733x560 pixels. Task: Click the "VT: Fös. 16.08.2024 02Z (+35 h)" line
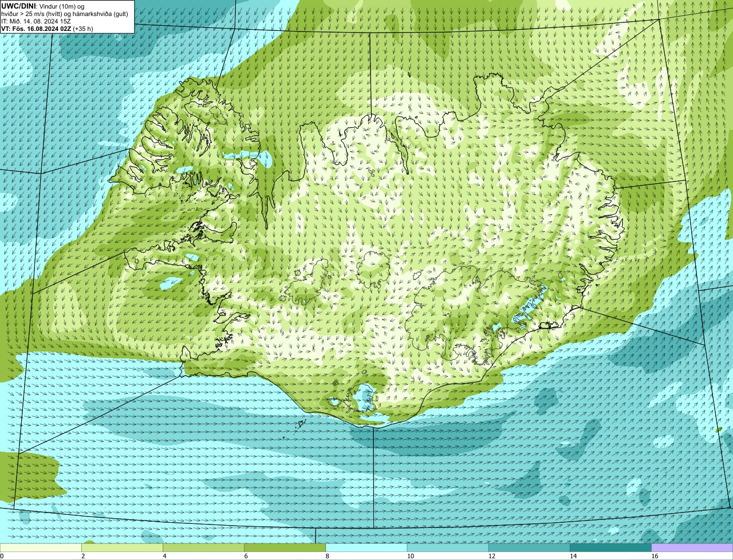(x=47, y=28)
